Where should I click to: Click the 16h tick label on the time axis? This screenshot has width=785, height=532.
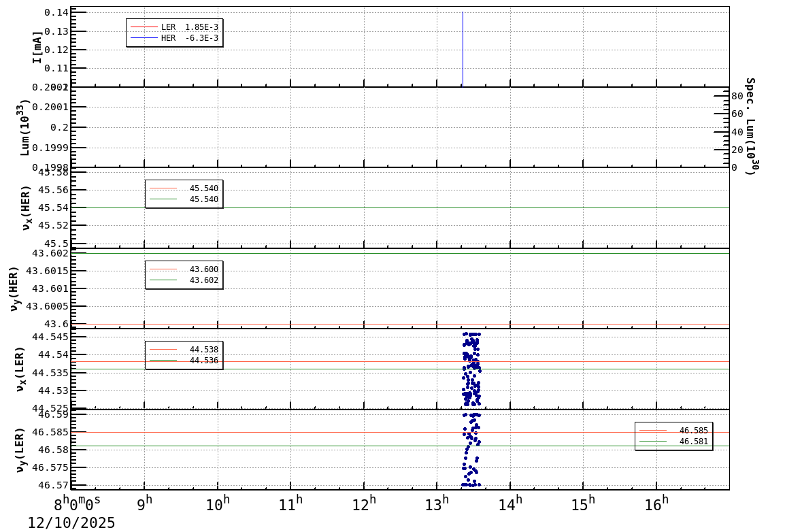point(656,503)
